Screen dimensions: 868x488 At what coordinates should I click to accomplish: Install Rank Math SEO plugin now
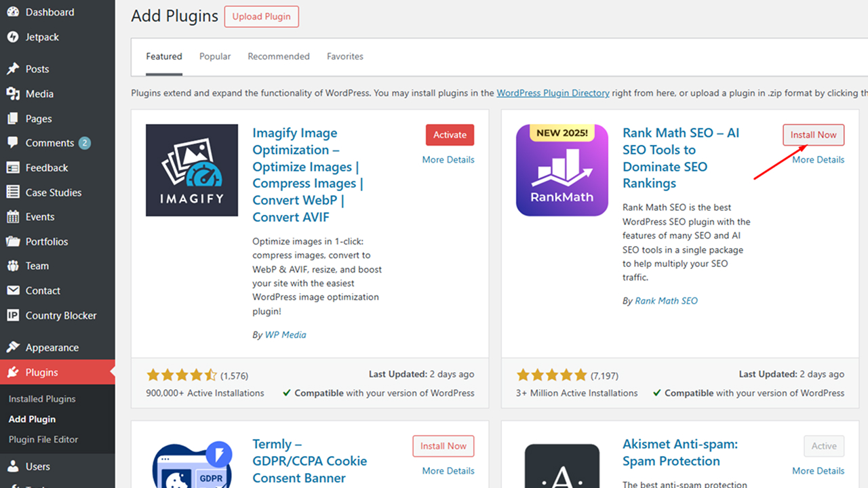(813, 135)
